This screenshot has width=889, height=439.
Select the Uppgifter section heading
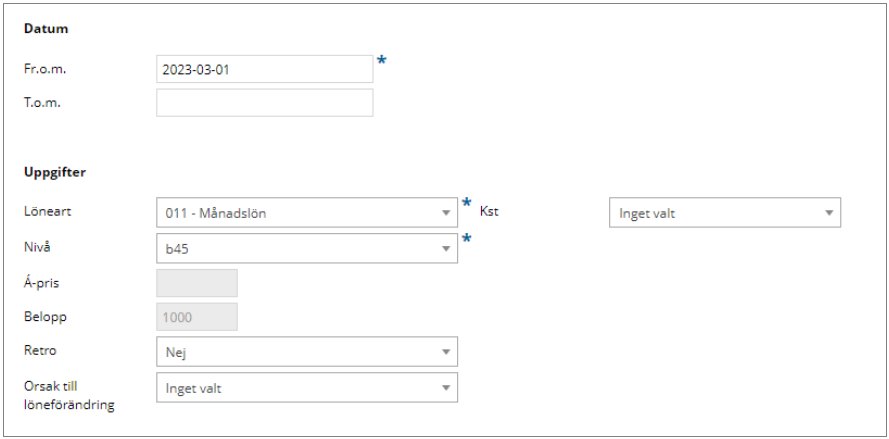55,173
